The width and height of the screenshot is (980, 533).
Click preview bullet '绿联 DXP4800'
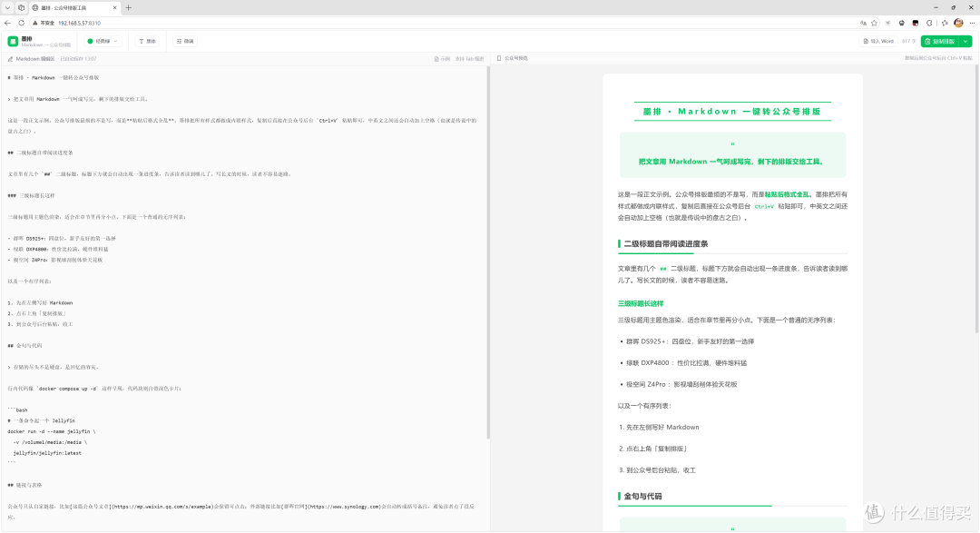tap(686, 363)
